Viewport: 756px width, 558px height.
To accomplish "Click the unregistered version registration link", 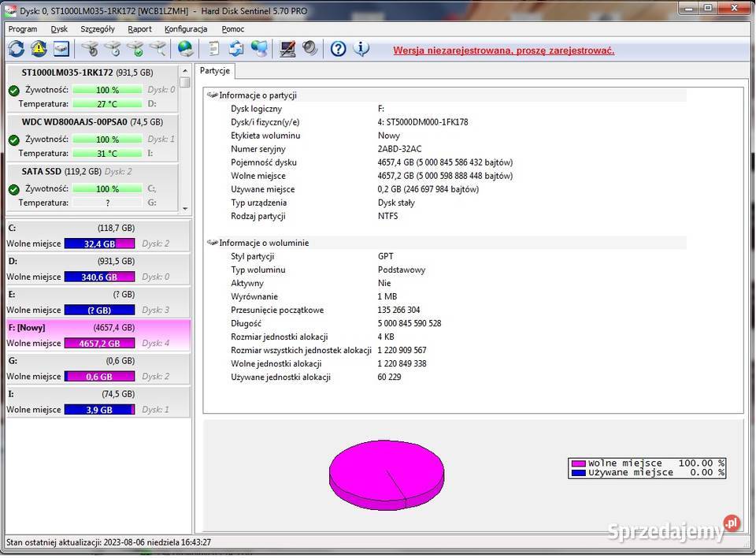I will pyautogui.click(x=504, y=50).
